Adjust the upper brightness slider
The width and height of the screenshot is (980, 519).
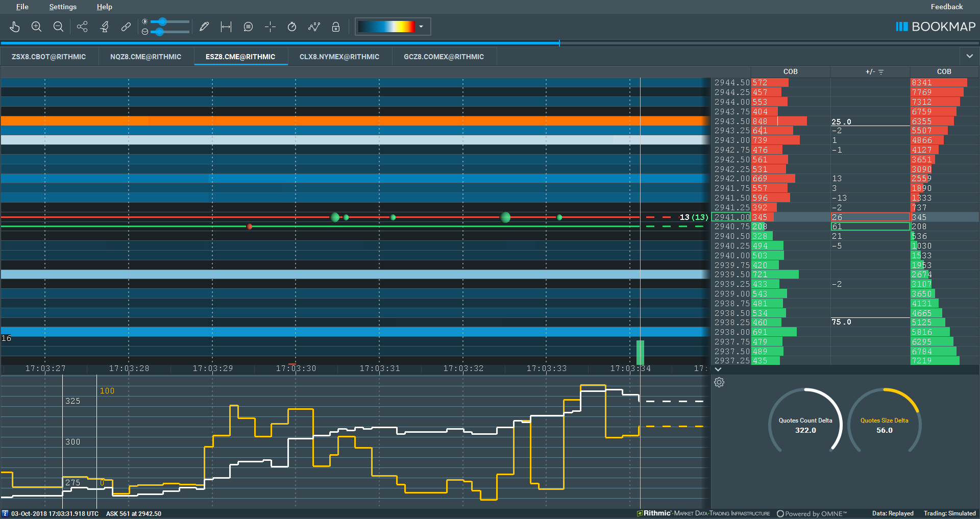point(162,21)
